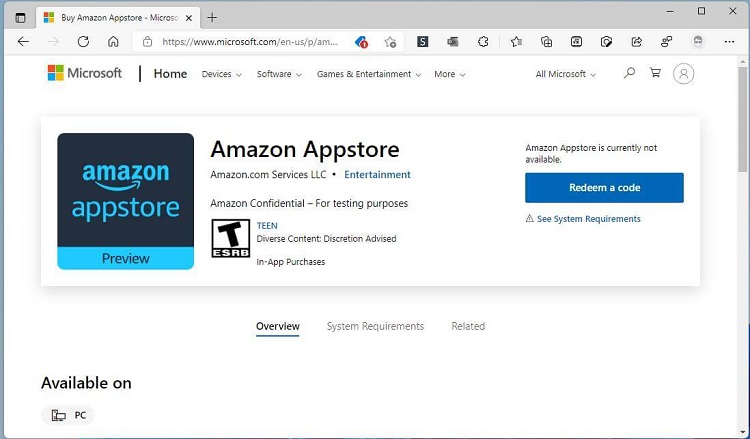Click Redeem a code button

pos(604,187)
